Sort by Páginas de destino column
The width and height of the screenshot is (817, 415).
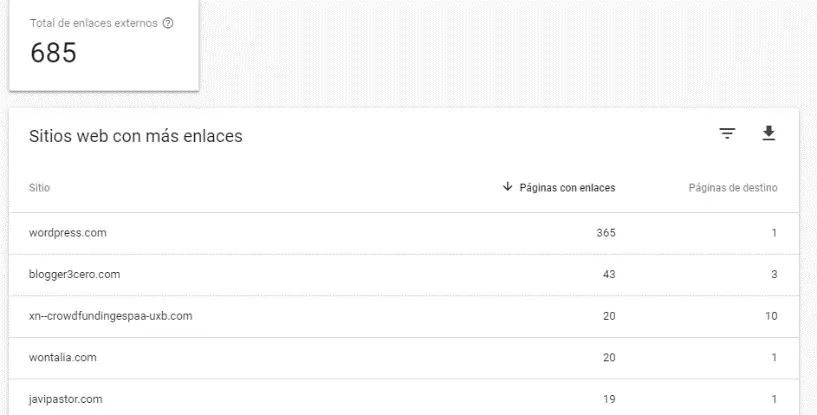[x=733, y=187]
